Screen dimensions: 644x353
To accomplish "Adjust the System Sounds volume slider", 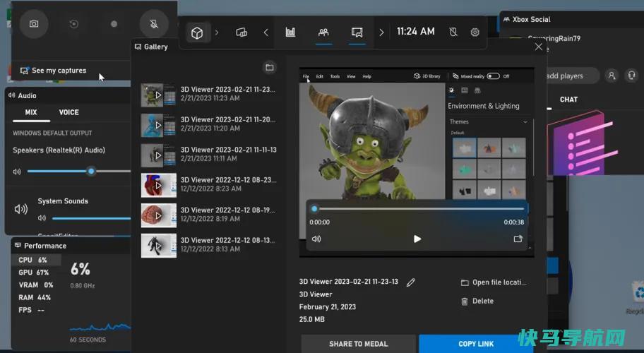I will (x=92, y=218).
